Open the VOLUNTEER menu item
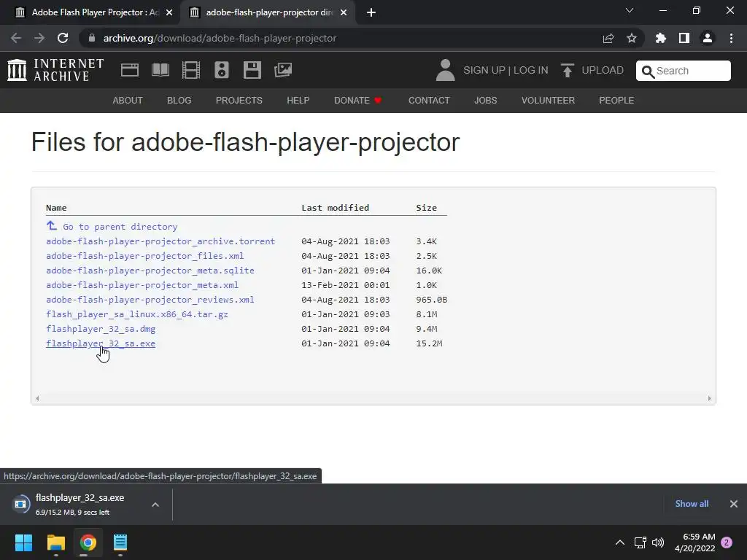 point(548,101)
